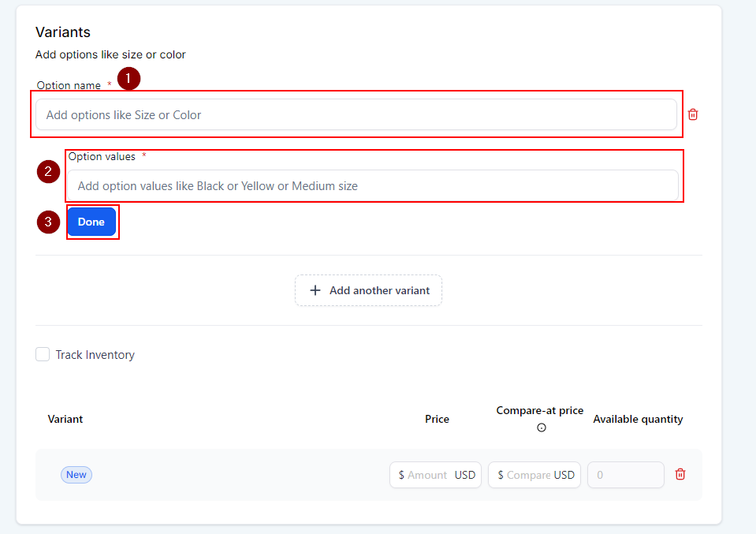The height and width of the screenshot is (534, 756).
Task: Focus the Option name input field
Action: [x=356, y=114]
